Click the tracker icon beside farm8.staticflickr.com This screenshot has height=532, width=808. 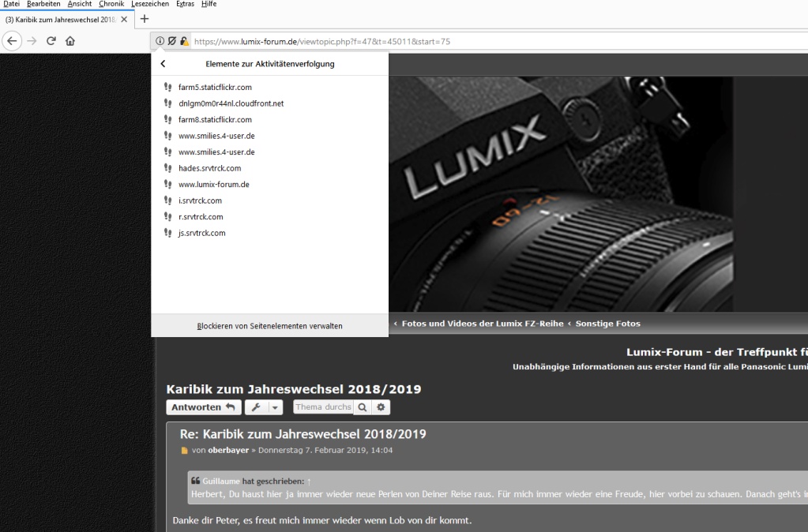(x=167, y=119)
